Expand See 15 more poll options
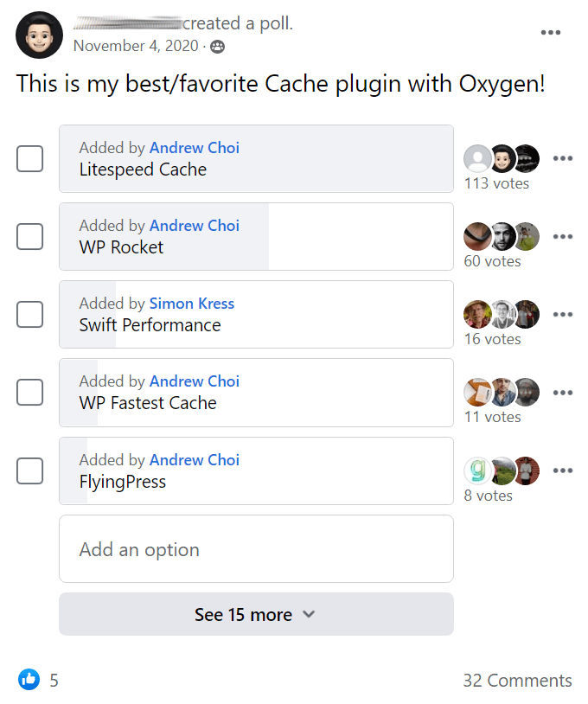The image size is (588, 704). click(x=256, y=614)
